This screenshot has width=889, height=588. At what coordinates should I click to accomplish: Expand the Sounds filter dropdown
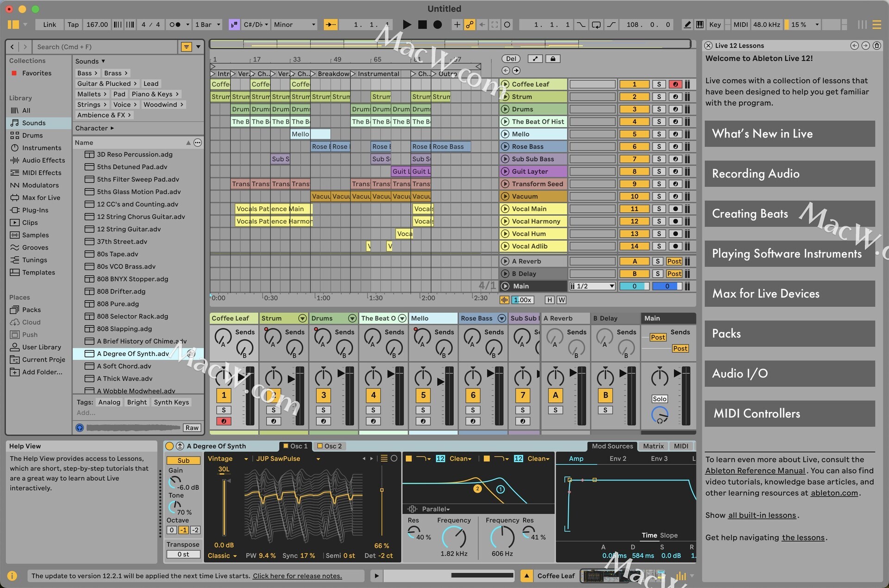pos(90,61)
